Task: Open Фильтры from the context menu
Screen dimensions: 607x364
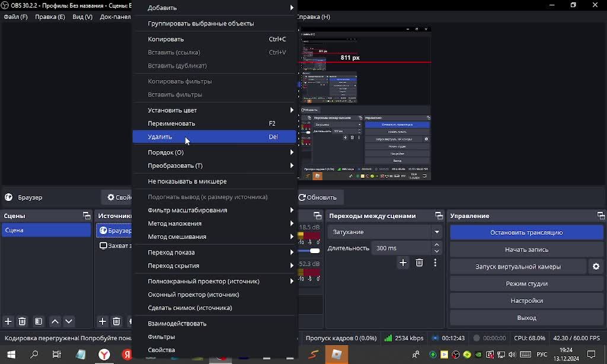Action: (x=214, y=337)
